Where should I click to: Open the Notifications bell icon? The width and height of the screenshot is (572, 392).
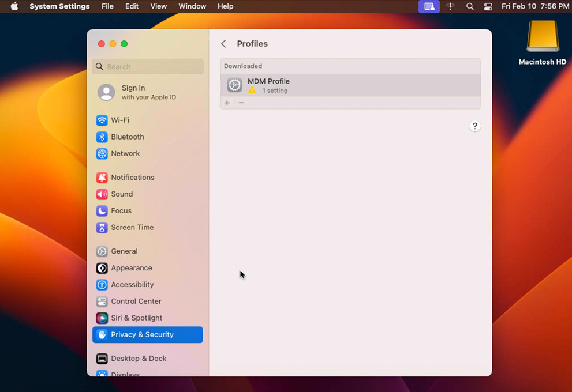pos(102,178)
